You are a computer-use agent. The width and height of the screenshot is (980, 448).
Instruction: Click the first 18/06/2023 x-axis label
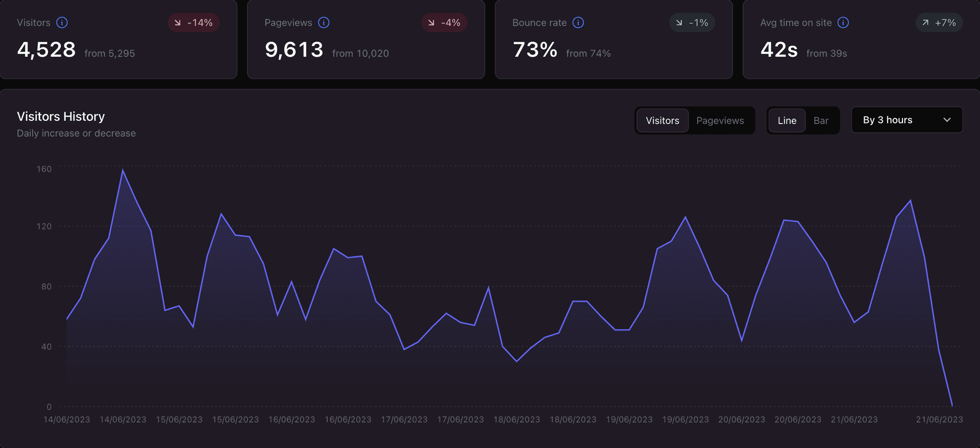pyautogui.click(x=517, y=419)
